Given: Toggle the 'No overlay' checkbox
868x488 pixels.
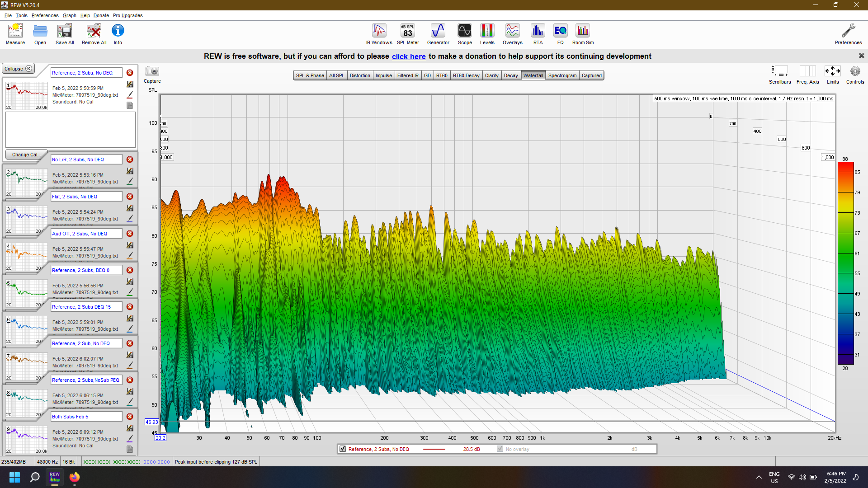Looking at the screenshot, I should click(x=500, y=449).
